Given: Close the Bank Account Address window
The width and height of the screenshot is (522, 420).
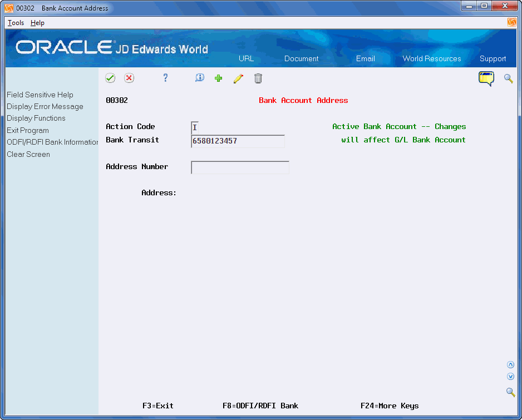Looking at the screenshot, I should (x=505, y=6).
